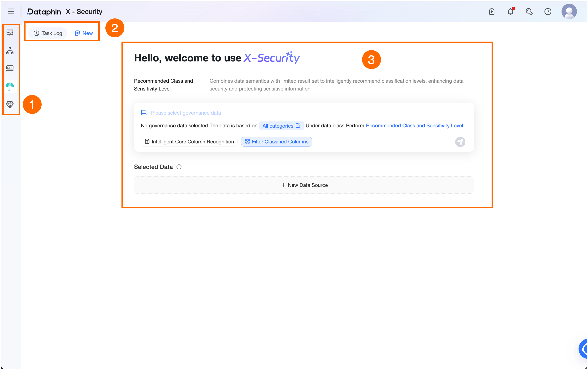Open Recommended Class and Sensitivity Level link
Image resolution: width=588 pixels, height=370 pixels.
click(414, 126)
